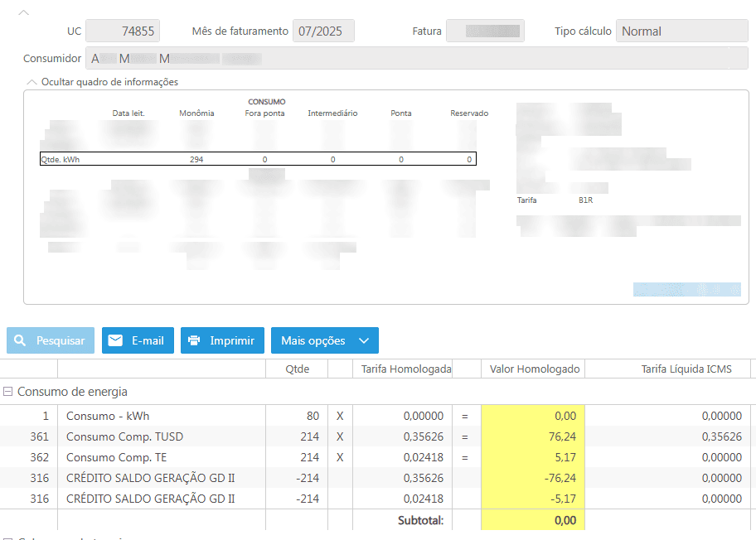The image size is (756, 540).
Task: Click the yellow Subtotal value 0,00
Action: (x=533, y=520)
